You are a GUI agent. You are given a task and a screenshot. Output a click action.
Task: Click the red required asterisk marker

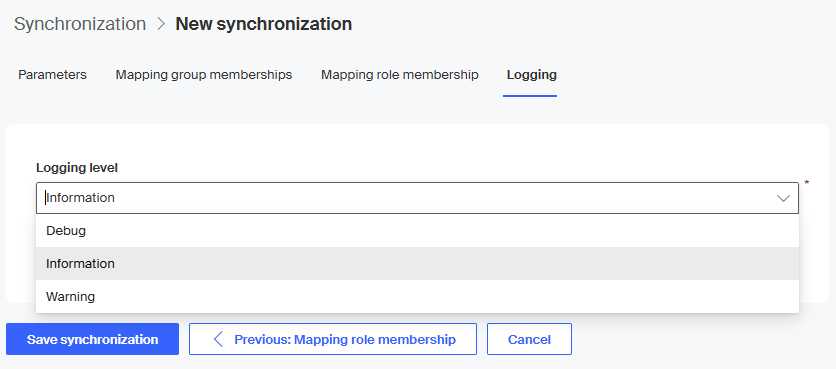[x=806, y=183]
